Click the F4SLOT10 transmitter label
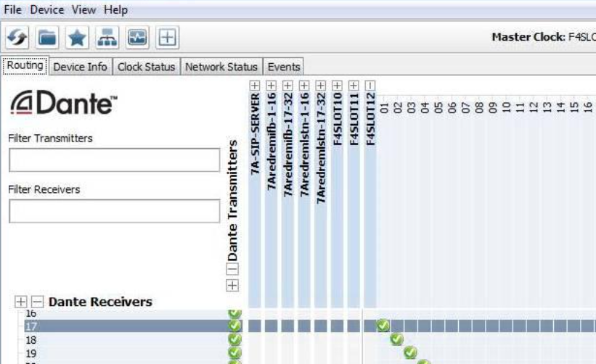Image resolution: width=596 pixels, height=364 pixels. (x=338, y=119)
